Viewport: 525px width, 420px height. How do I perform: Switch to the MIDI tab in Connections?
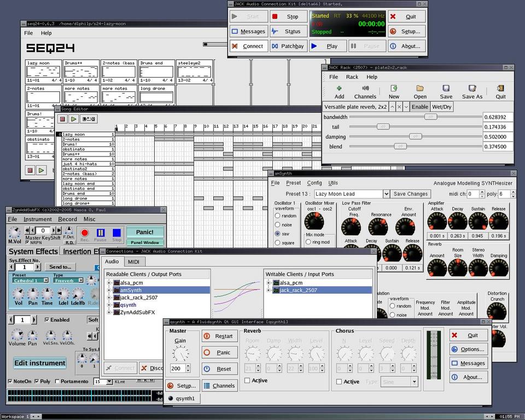click(x=133, y=262)
